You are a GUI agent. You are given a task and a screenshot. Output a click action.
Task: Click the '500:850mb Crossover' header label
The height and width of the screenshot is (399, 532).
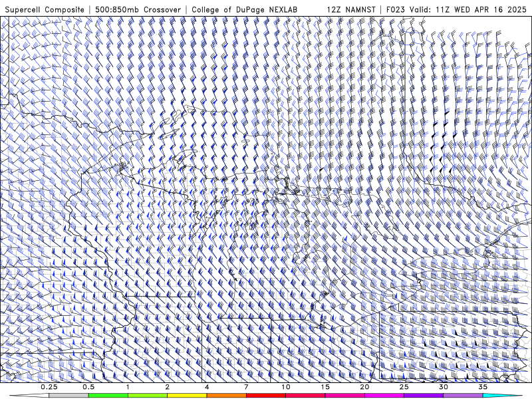click(x=138, y=9)
